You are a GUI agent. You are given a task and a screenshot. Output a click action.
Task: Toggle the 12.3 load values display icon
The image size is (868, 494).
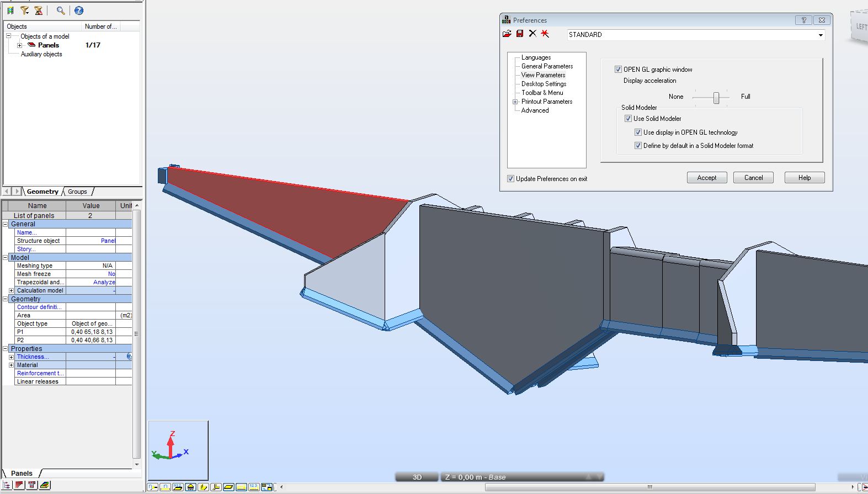point(254,487)
